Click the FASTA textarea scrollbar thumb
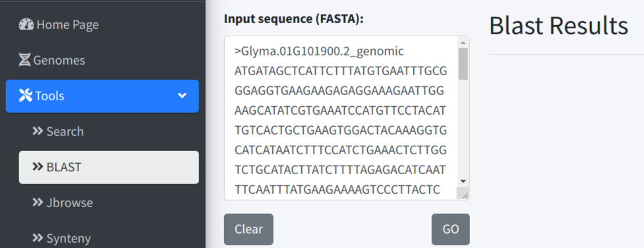644x248 pixels. [463, 64]
